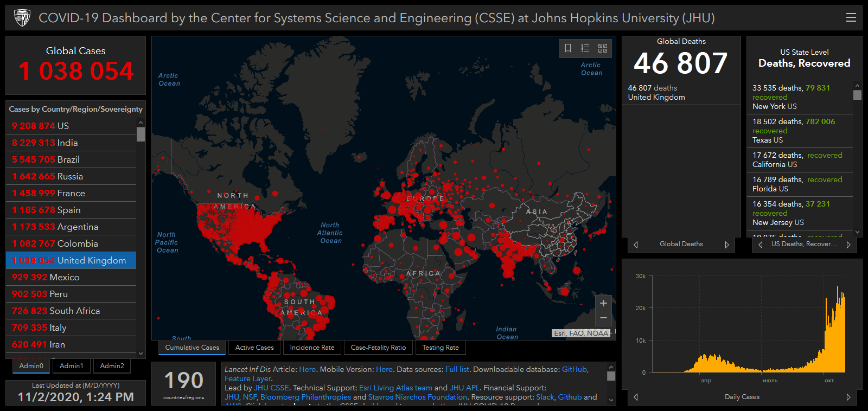Select South Africa in the country list
This screenshot has height=411, width=868.
pyautogui.click(x=71, y=311)
